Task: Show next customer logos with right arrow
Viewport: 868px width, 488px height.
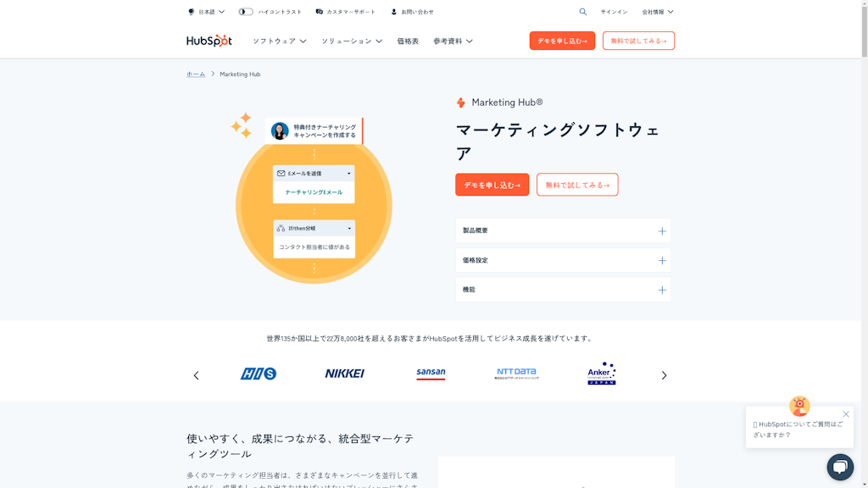Action: [664, 375]
